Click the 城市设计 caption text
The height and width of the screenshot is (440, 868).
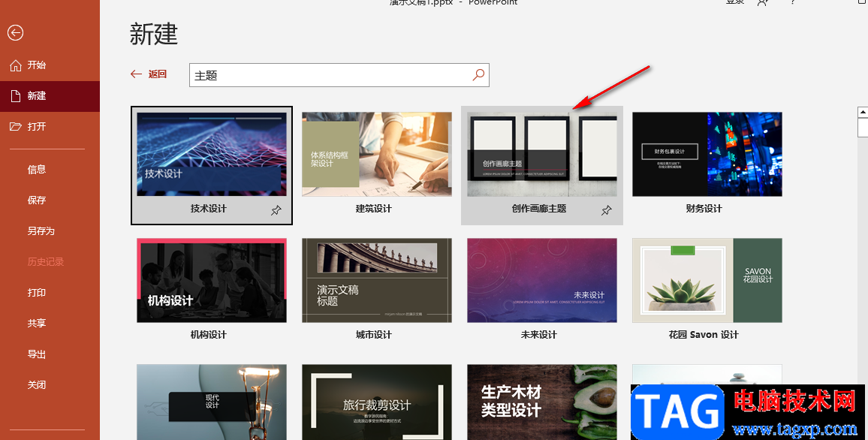[x=374, y=335]
